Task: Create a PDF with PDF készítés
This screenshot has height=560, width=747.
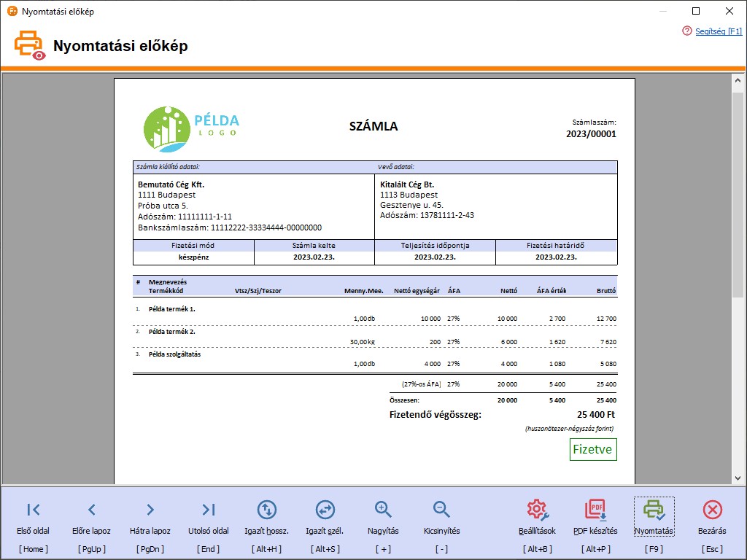Action: tap(595, 510)
